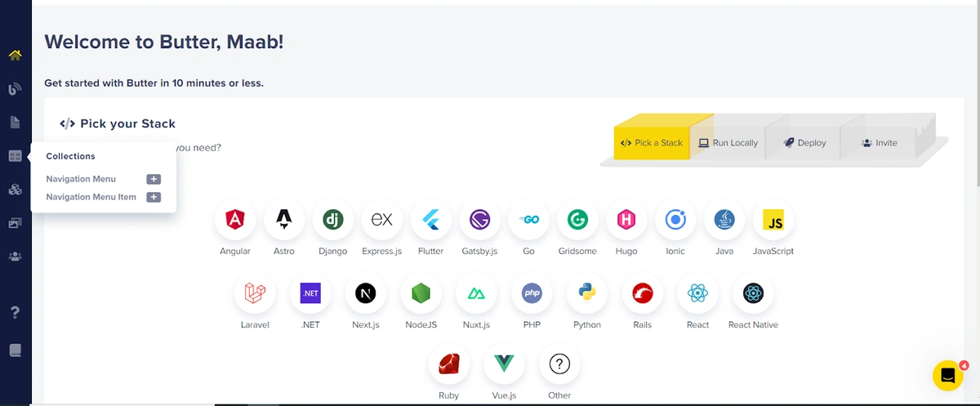Image resolution: width=980 pixels, height=406 pixels.
Task: Choose the Gatsby.js stack
Action: [x=479, y=220]
